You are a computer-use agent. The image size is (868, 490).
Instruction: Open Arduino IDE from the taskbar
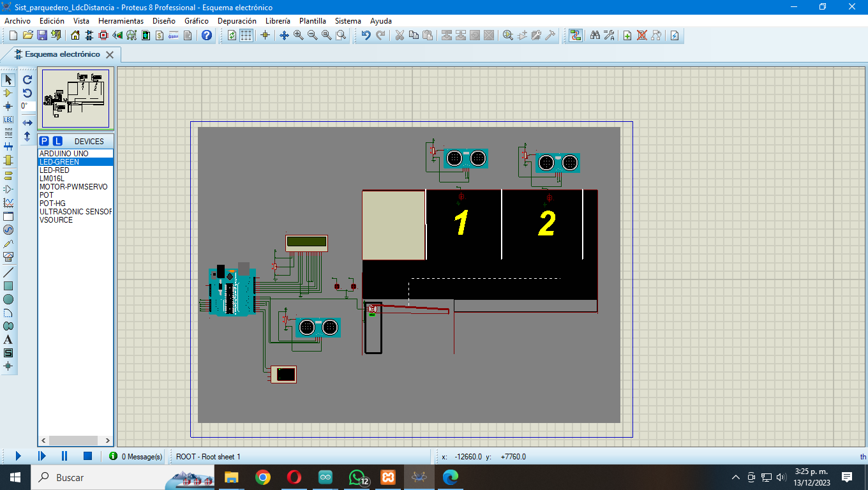[x=325, y=477]
